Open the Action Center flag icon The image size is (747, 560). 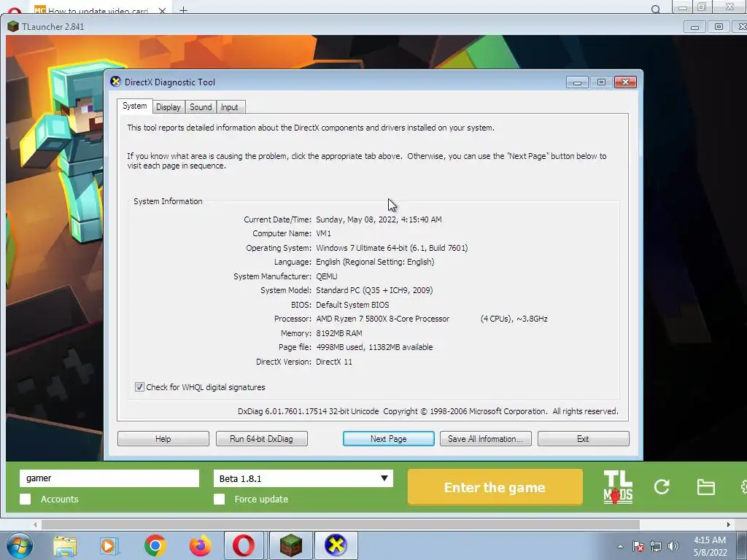pyautogui.click(x=638, y=546)
